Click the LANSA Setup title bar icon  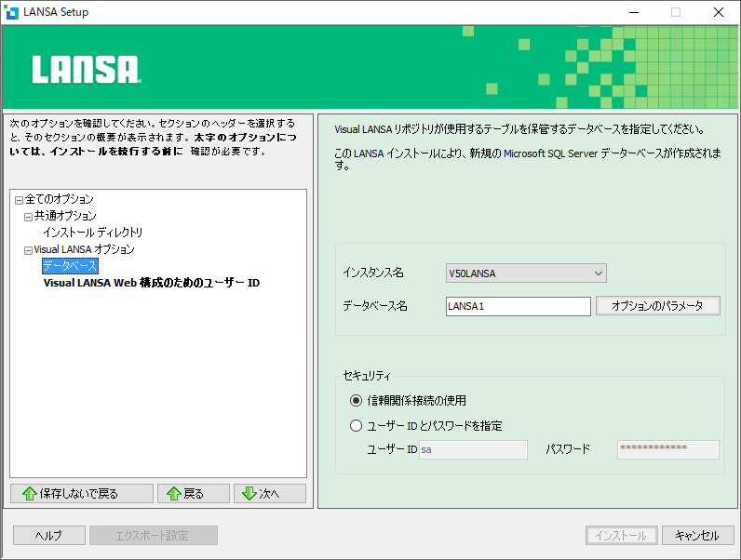pos(11,12)
